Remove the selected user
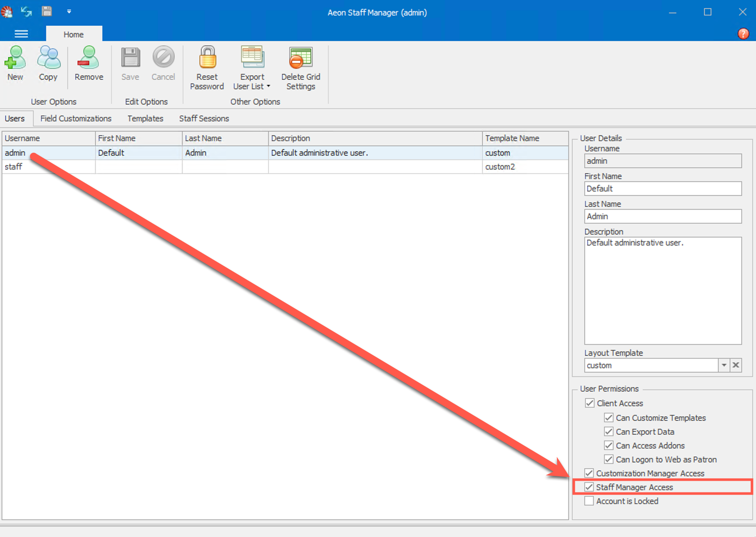This screenshot has width=756, height=537. tap(88, 64)
